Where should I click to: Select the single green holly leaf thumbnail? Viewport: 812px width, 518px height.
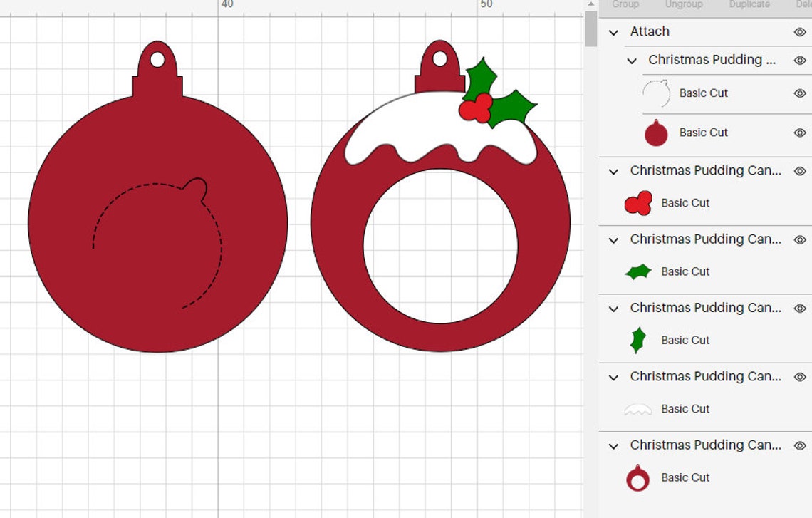(637, 340)
